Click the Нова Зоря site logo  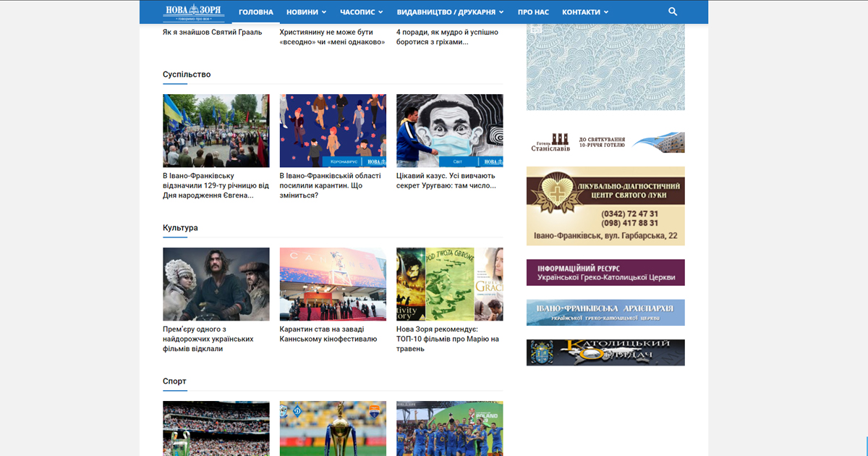[194, 12]
